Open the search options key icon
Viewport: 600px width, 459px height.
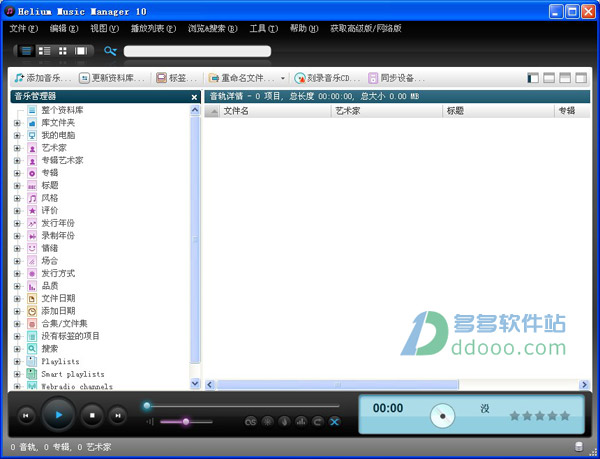click(110, 51)
